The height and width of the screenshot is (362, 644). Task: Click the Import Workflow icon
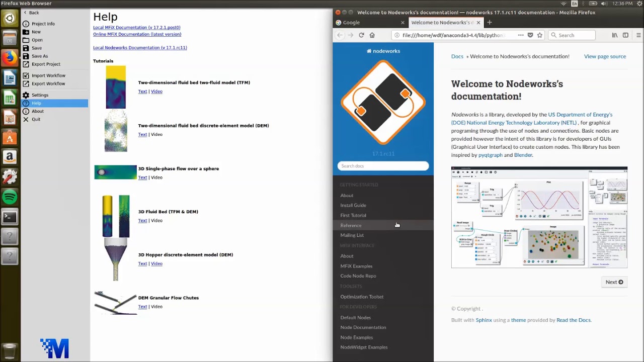pyautogui.click(x=26, y=75)
